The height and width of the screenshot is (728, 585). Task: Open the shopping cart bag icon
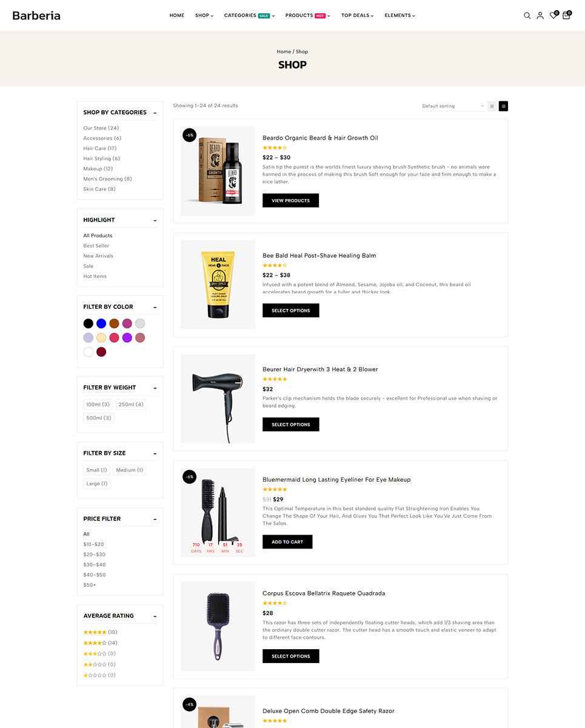coord(566,16)
